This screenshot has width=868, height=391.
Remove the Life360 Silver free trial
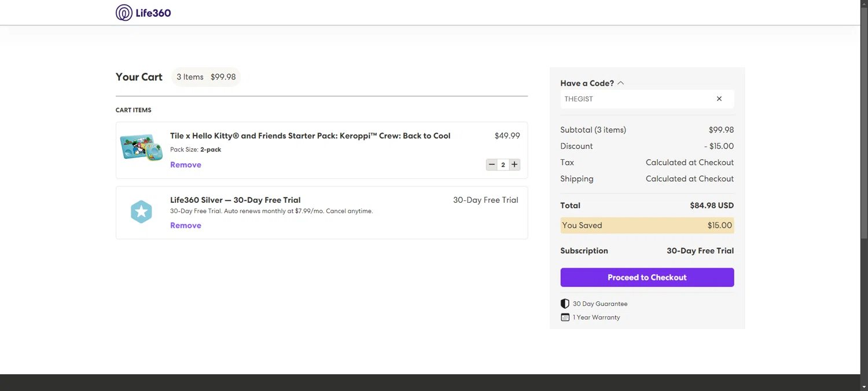pos(186,226)
